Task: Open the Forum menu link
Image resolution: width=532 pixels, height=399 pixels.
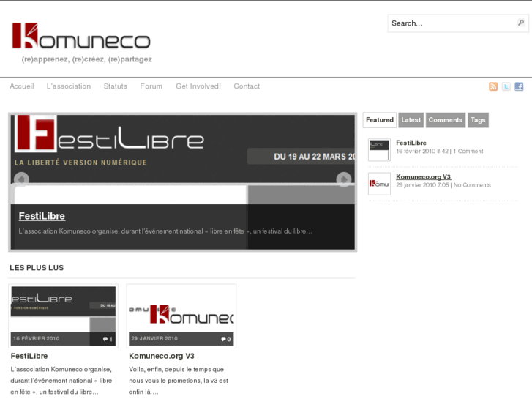Action: coord(151,86)
